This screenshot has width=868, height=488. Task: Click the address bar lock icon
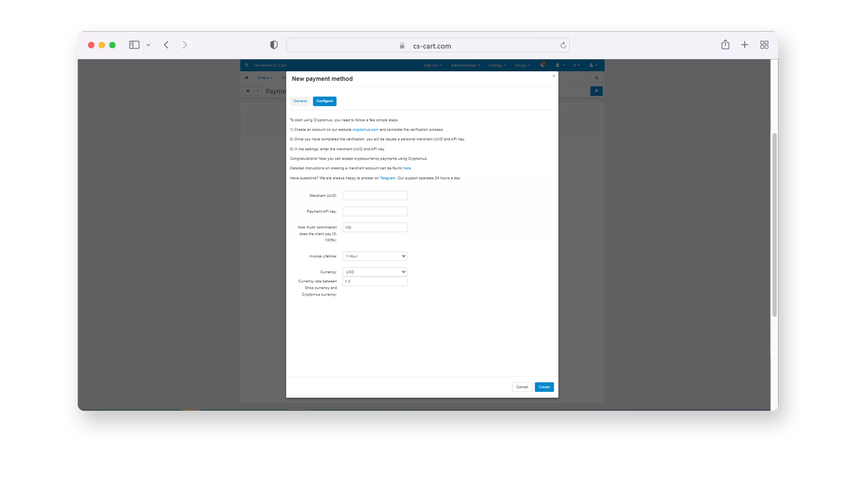(402, 46)
